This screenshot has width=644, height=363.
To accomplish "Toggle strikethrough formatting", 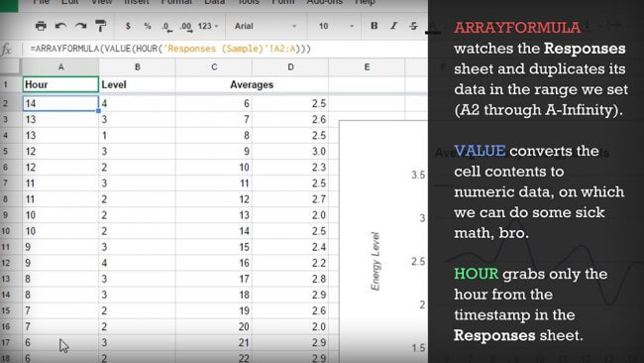I will [413, 26].
